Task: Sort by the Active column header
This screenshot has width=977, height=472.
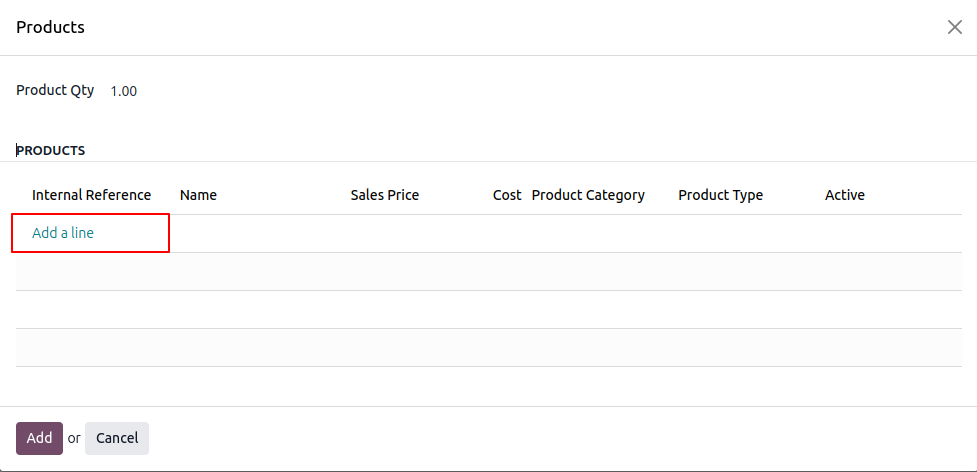Action: (x=844, y=195)
